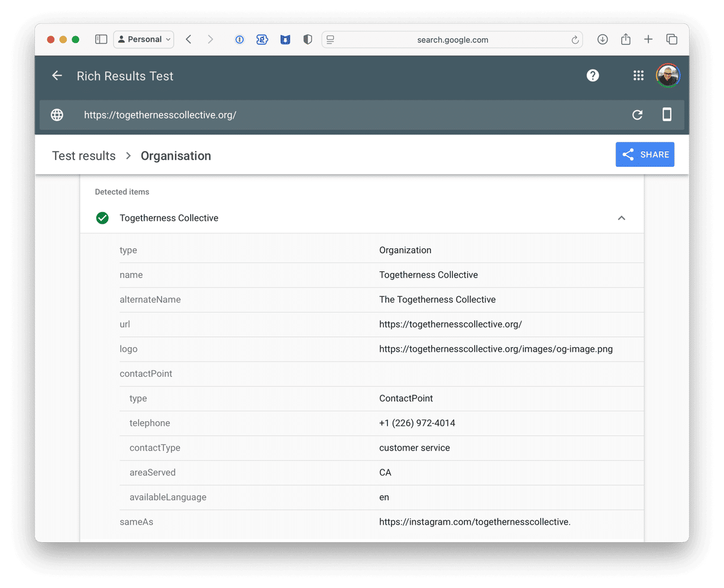Click the green checkmark for Togetherness Collective
724x588 pixels.
pyautogui.click(x=102, y=218)
